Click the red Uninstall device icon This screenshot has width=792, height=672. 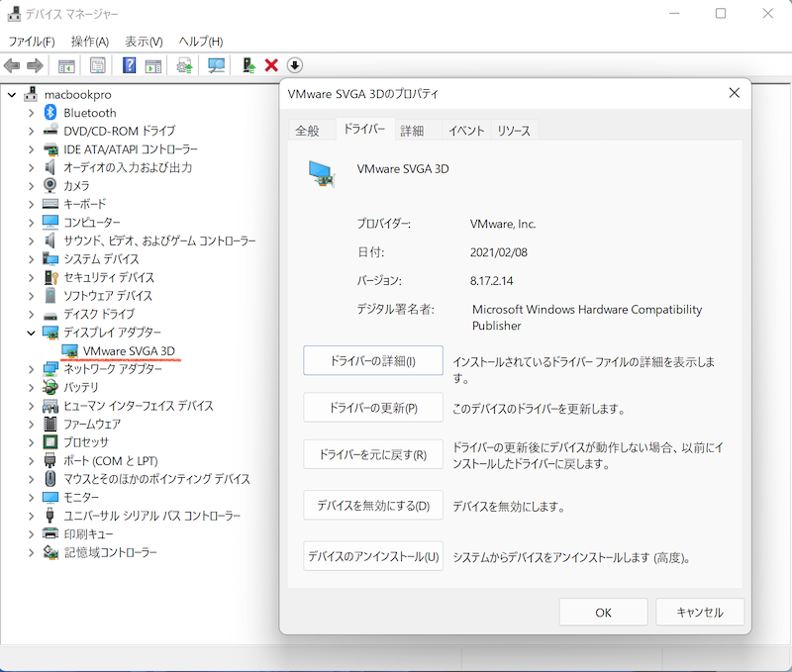click(270, 65)
